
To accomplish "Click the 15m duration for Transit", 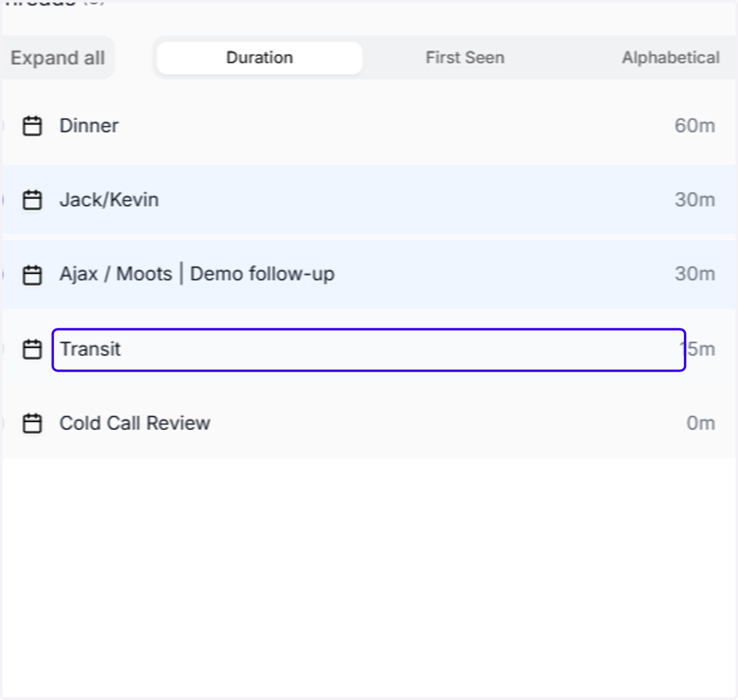I will (698, 349).
